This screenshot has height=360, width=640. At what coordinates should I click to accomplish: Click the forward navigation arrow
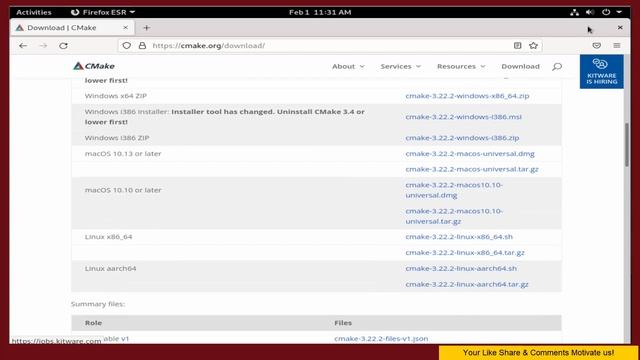coord(43,46)
